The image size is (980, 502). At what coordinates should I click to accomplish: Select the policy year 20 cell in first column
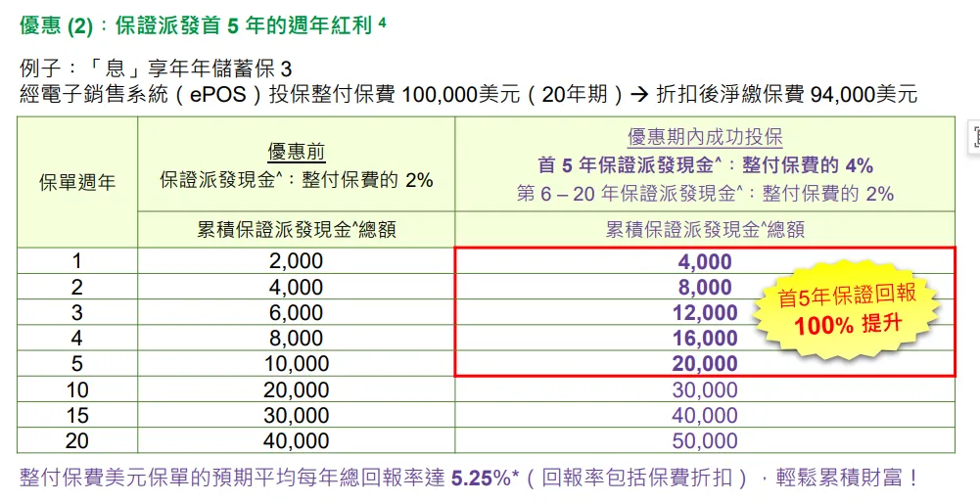point(77,440)
